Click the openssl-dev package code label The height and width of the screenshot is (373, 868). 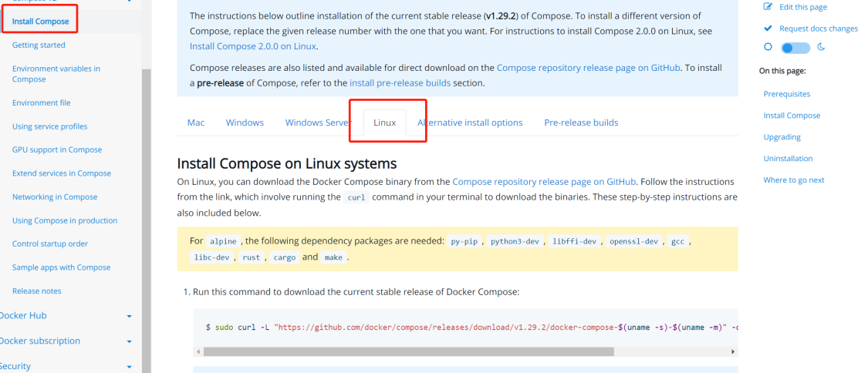click(634, 241)
